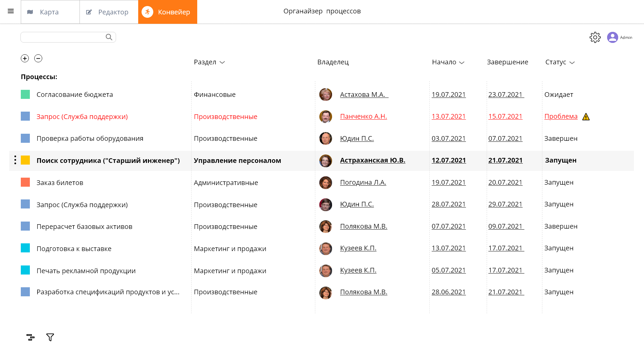This screenshot has width=644, height=362.
Task: Open three-dot menu on highlighted row
Action: click(15, 160)
